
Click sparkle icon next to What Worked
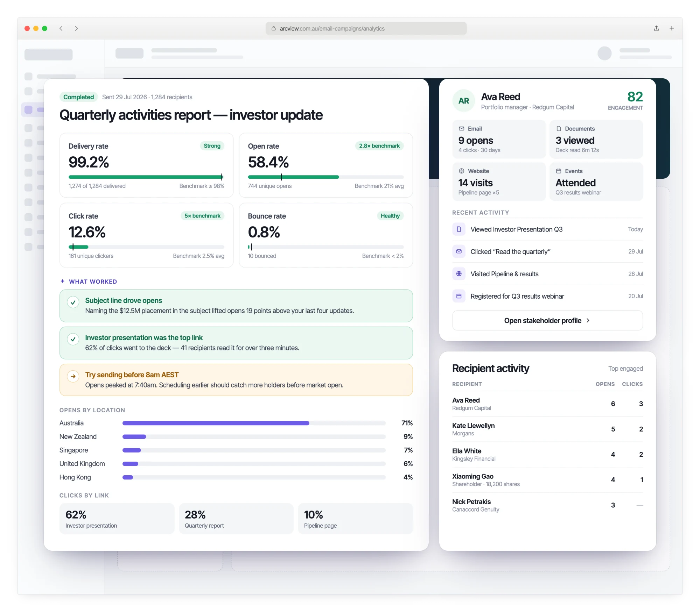pyautogui.click(x=63, y=281)
